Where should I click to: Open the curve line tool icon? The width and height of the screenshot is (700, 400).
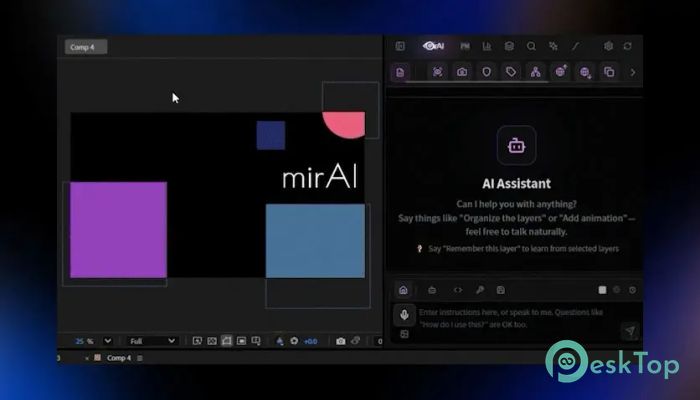pyautogui.click(x=575, y=46)
